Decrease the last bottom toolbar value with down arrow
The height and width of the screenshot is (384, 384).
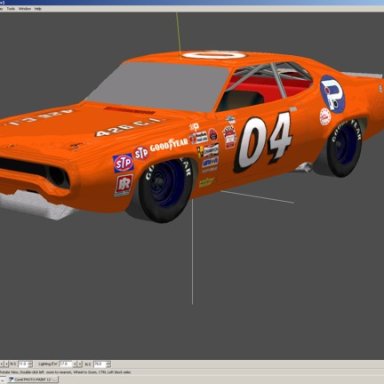[x=108, y=366]
